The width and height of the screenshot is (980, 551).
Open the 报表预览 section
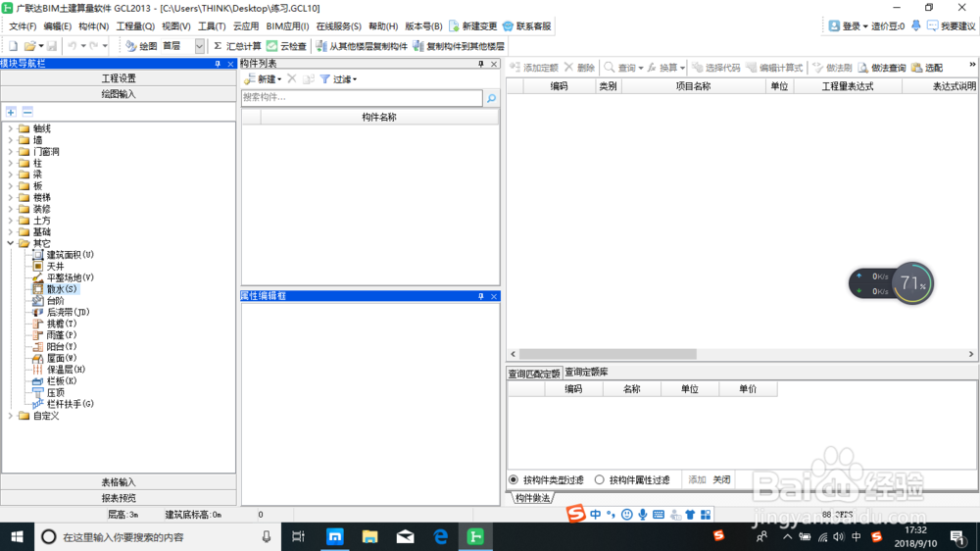pyautogui.click(x=119, y=498)
